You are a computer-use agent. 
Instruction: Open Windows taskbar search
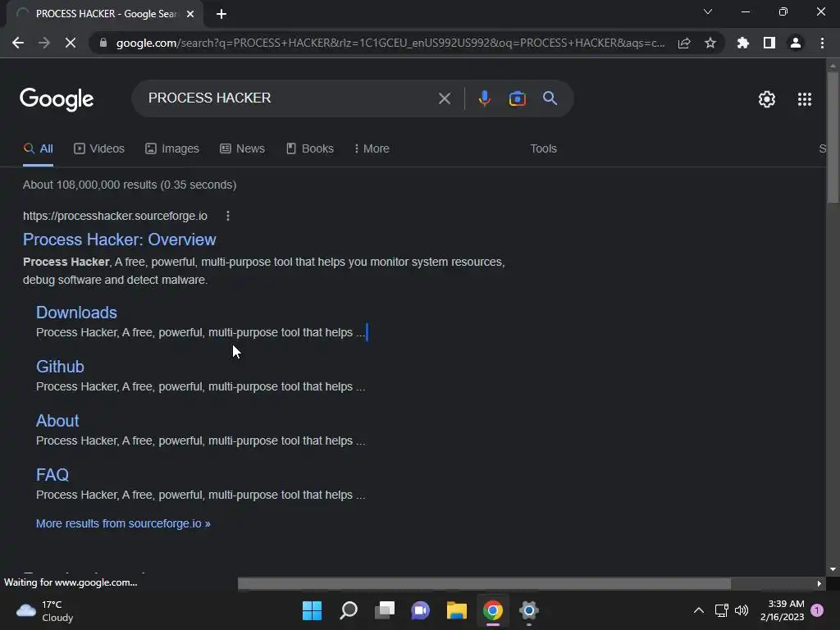(349, 610)
